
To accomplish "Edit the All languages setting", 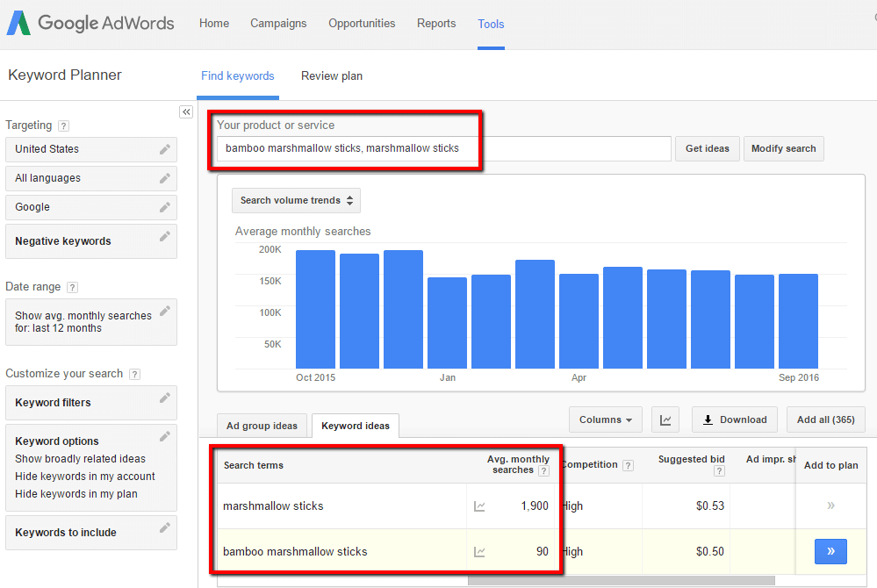I will (x=164, y=178).
